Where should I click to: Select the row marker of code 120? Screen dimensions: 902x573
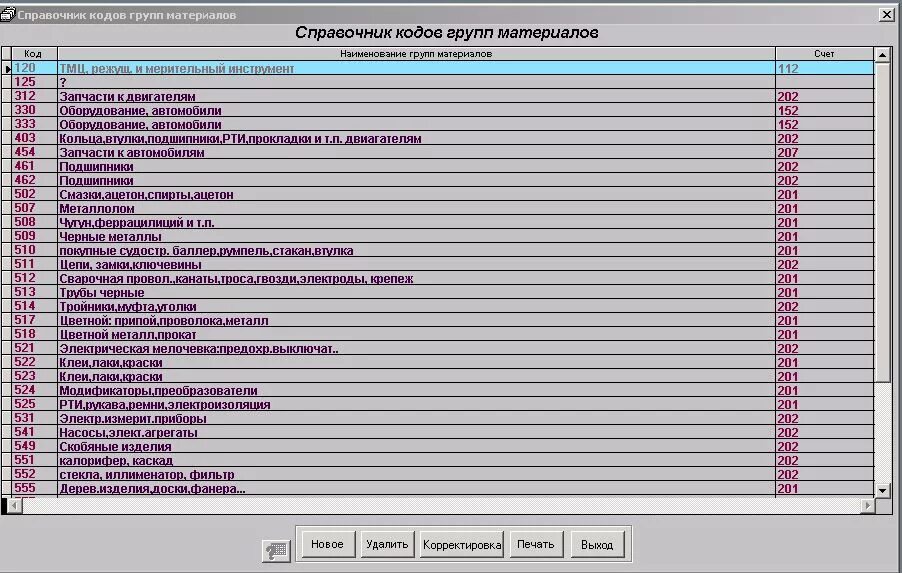(x=6, y=68)
